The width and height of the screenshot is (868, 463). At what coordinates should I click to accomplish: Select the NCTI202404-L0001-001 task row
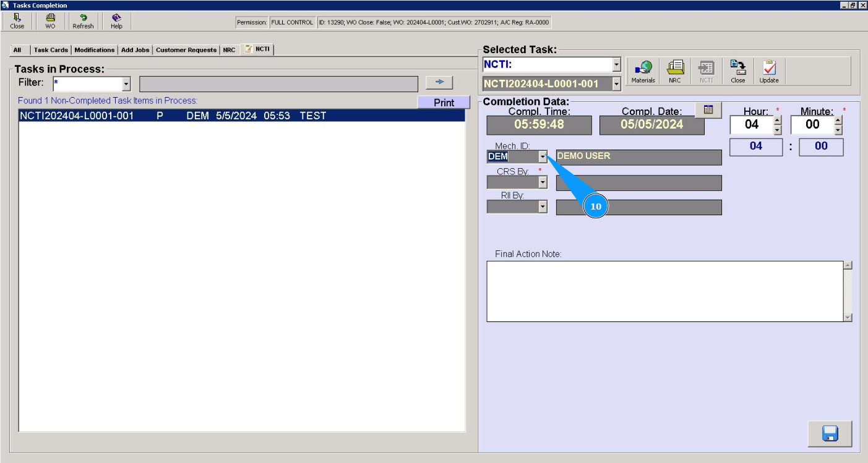click(242, 116)
